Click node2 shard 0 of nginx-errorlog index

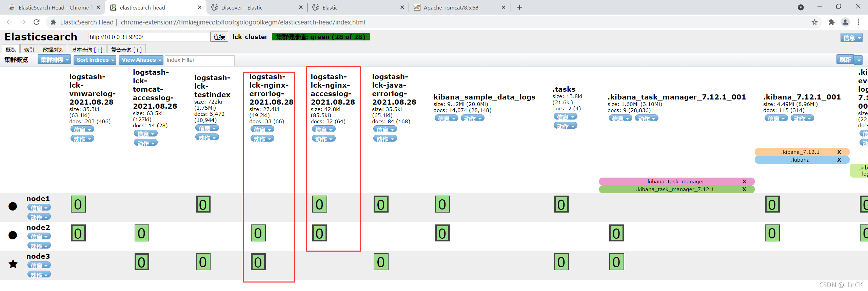[258, 233]
